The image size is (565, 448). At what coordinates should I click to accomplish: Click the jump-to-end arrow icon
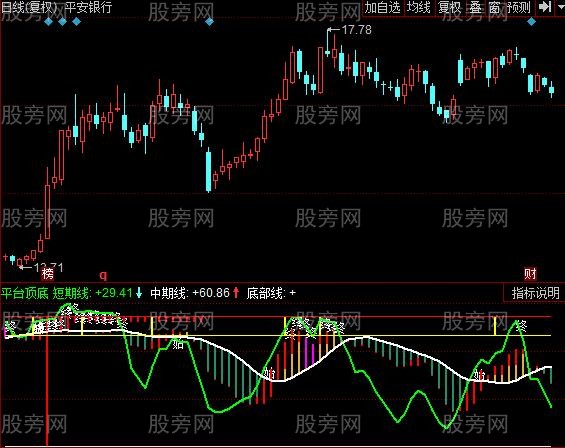point(544,7)
